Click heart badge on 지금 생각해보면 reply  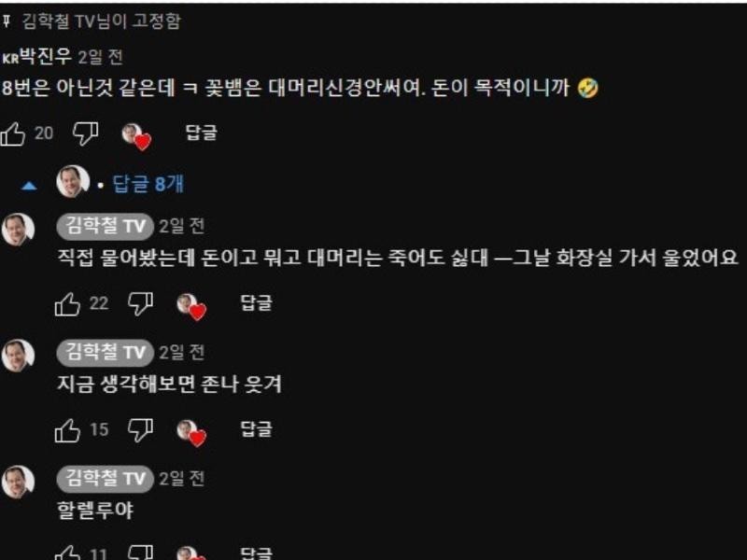click(x=191, y=433)
